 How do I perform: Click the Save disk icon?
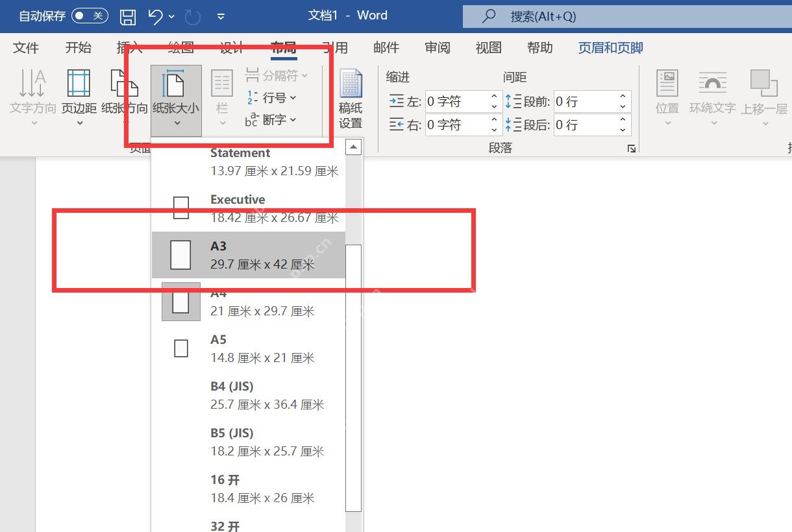pyautogui.click(x=129, y=16)
